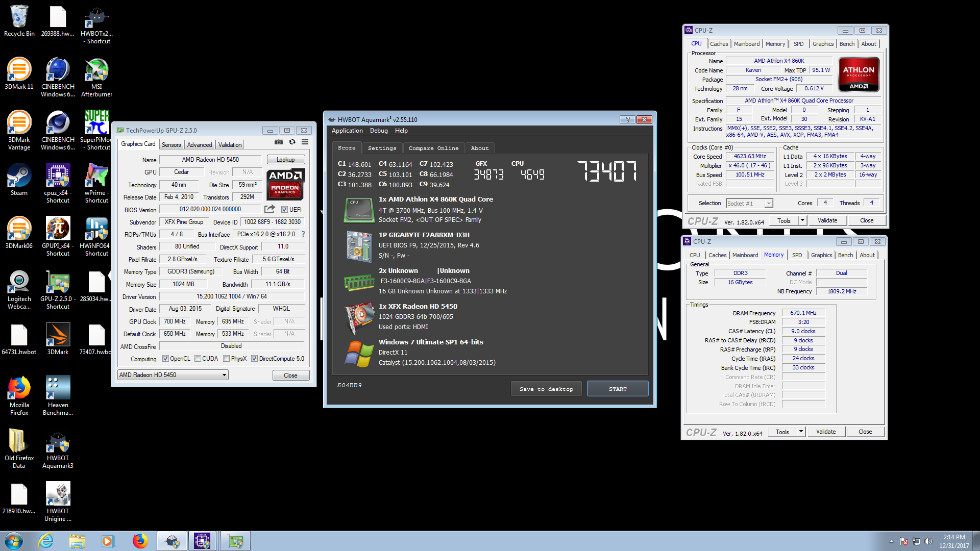980x551 pixels.
Task: Launch GPUPI_x64 shortcut
Action: 58,237
